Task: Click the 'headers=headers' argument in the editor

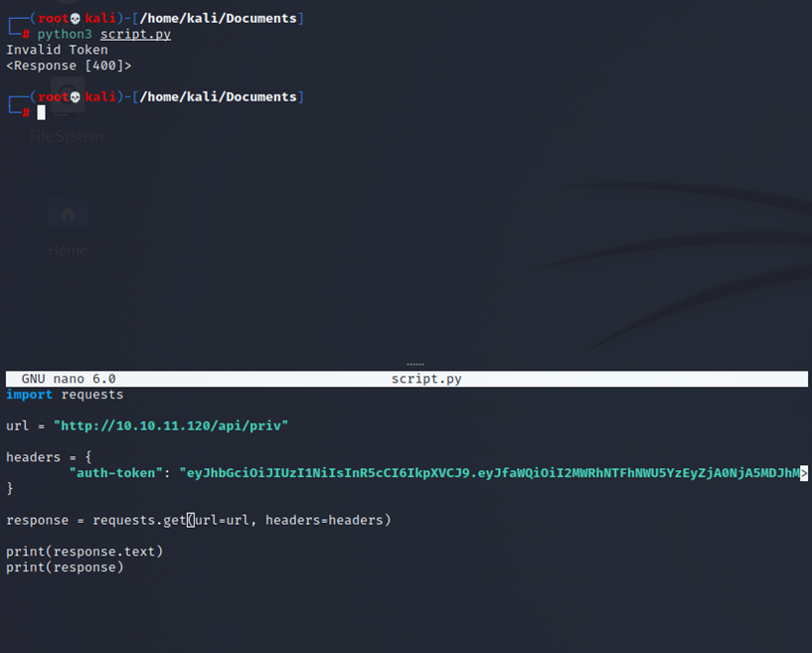Action: point(324,520)
